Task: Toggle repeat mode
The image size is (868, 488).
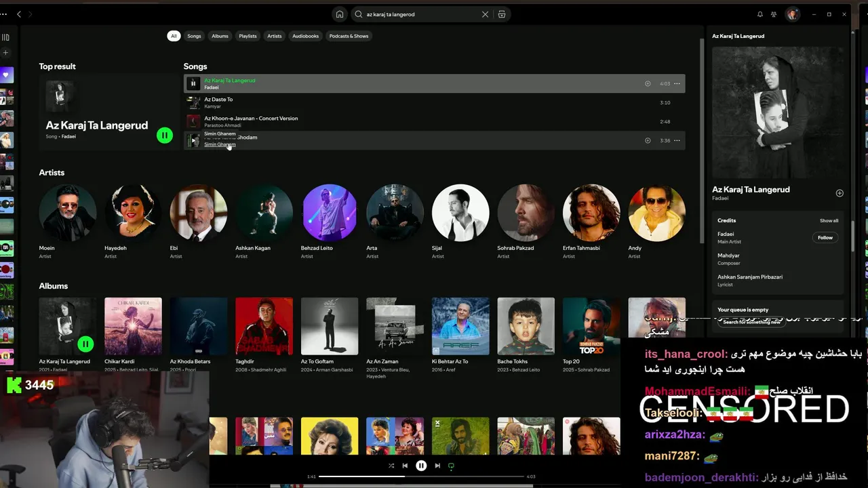Action: click(x=451, y=466)
